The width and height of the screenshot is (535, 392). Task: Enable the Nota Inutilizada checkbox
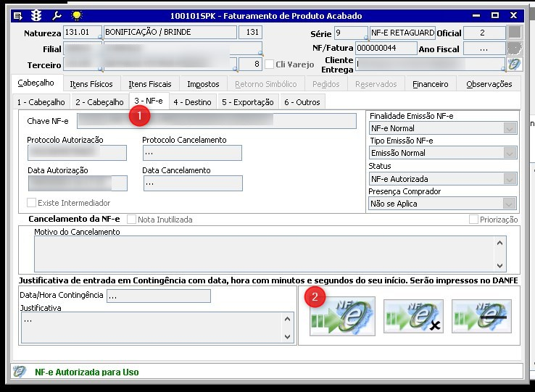131,220
